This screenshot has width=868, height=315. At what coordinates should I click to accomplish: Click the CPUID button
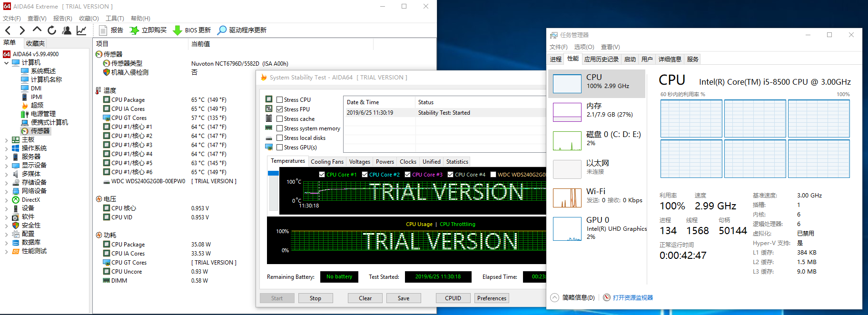pyautogui.click(x=453, y=298)
